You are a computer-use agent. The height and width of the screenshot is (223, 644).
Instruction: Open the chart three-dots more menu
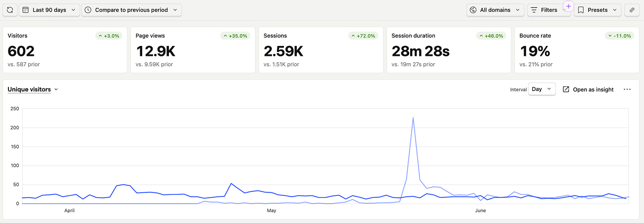(x=627, y=89)
